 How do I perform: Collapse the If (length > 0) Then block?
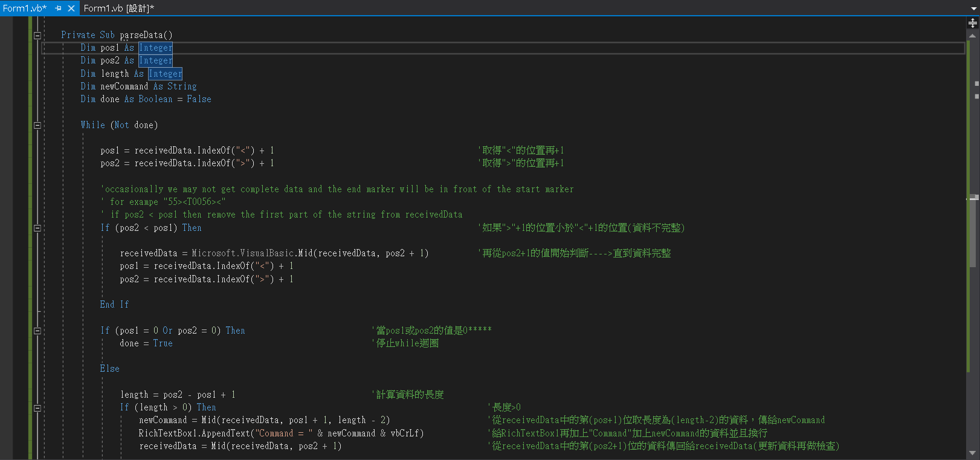[x=37, y=408]
